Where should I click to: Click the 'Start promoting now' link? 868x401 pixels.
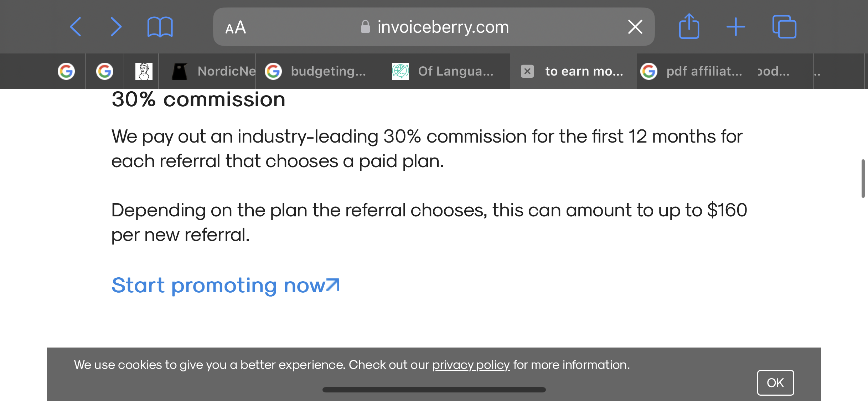[226, 285]
